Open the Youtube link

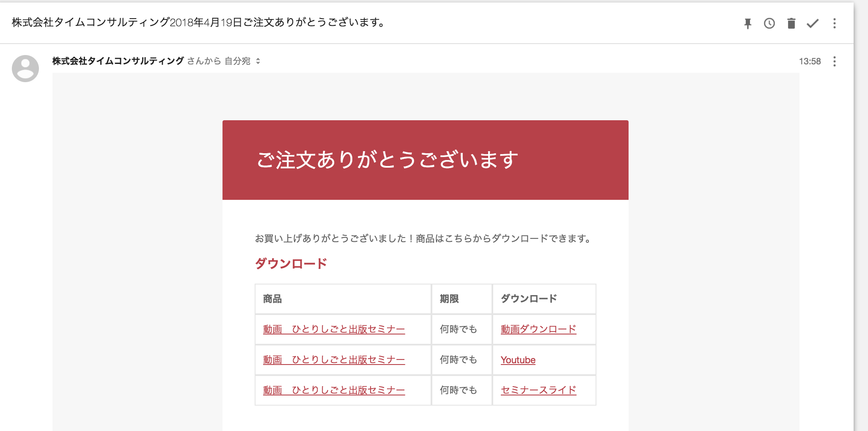[x=518, y=360]
